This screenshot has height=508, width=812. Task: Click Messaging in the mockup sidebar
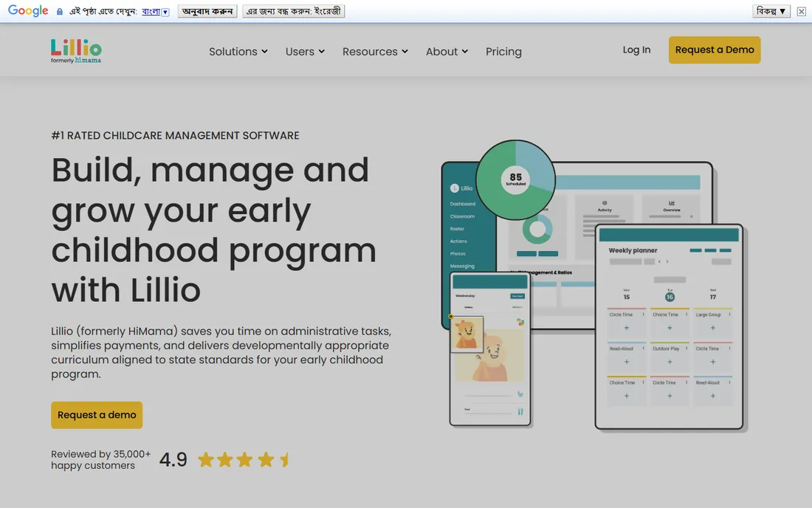pos(462,266)
